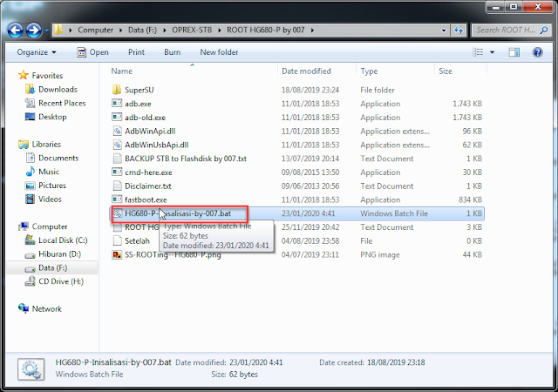Viewport: 558px width, 392px height.
Task: Click the Back navigation arrow
Action: (15, 30)
